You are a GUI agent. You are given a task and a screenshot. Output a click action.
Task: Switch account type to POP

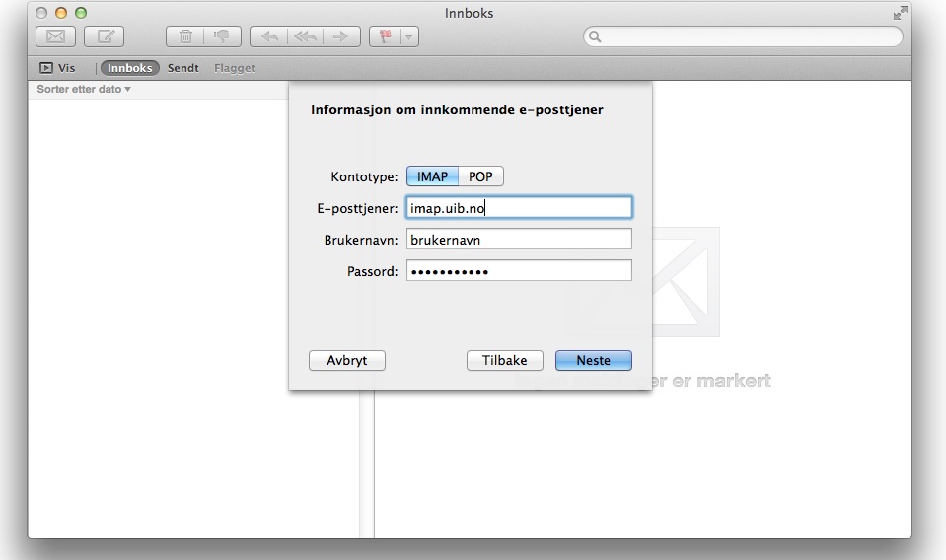pos(480,176)
